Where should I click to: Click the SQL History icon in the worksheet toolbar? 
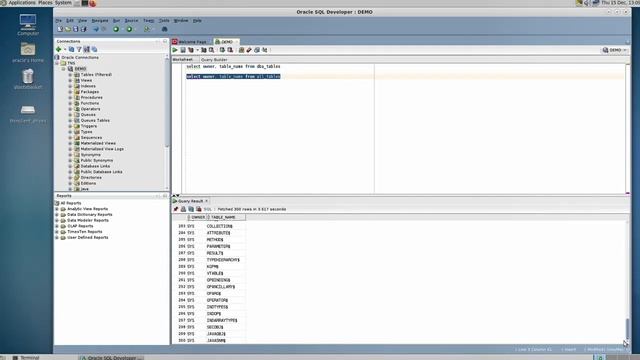[x=257, y=50]
